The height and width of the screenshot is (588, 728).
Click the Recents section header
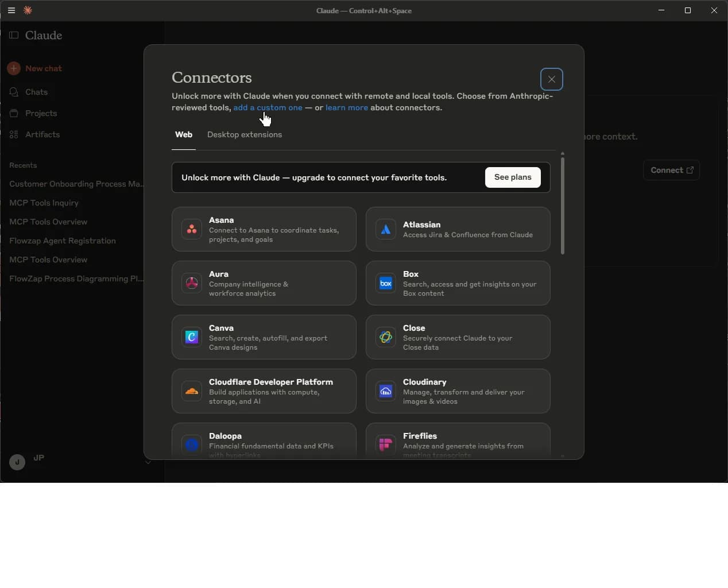[23, 165]
